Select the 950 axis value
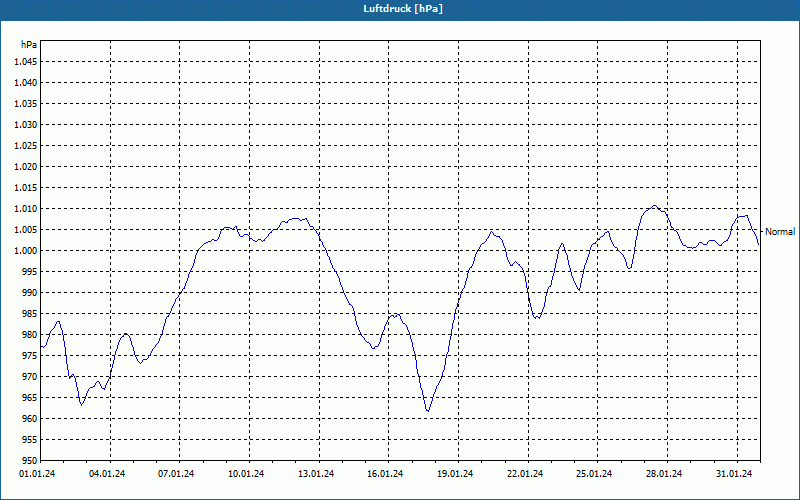Image resolution: width=800 pixels, height=500 pixels. point(30,460)
